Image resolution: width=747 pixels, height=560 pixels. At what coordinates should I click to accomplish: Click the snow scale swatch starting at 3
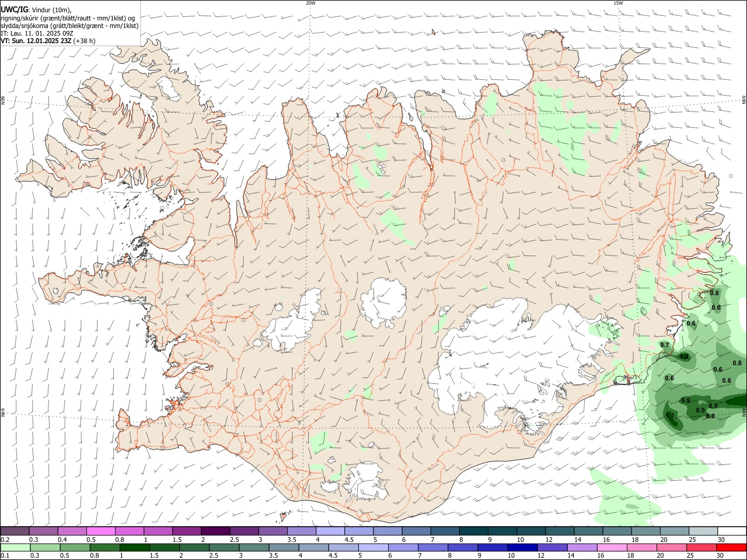[x=273, y=531]
